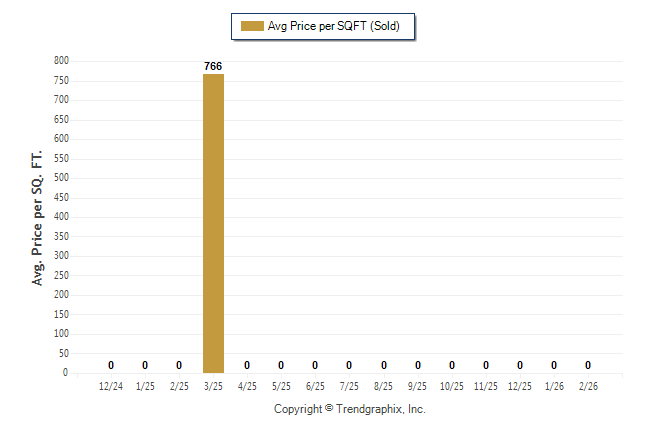Select the 4/25 x-axis label

coord(247,386)
